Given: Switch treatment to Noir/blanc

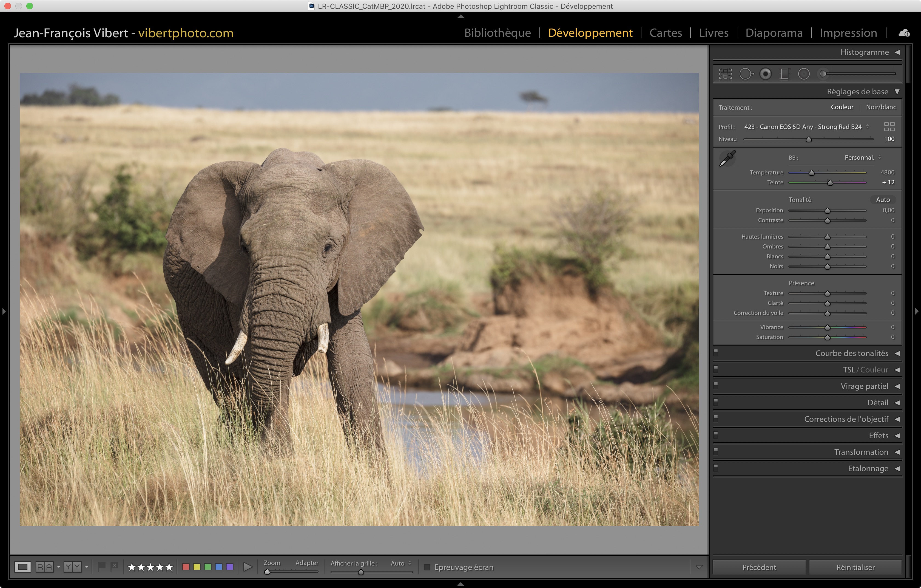Looking at the screenshot, I should pos(880,107).
